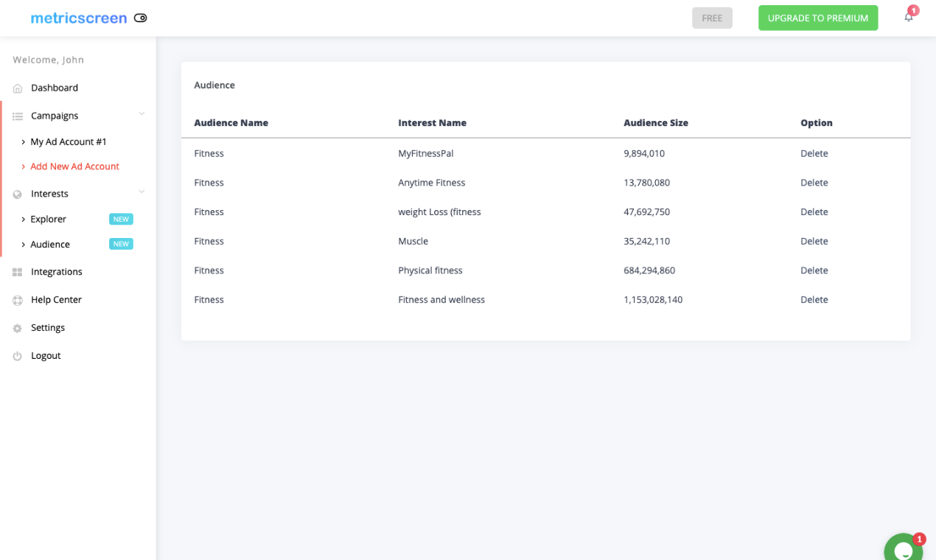This screenshot has width=936, height=560.
Task: Click audience size 13,780,080
Action: tap(647, 183)
